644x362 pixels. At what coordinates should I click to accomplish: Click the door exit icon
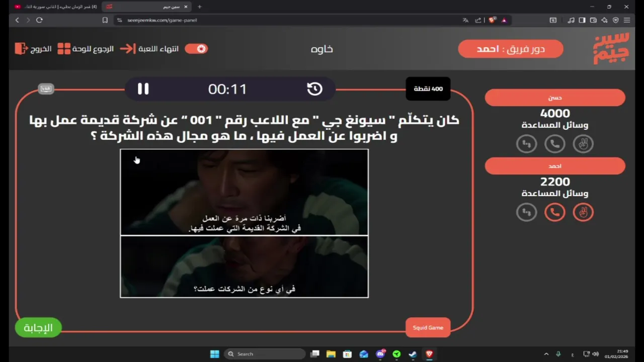21,49
